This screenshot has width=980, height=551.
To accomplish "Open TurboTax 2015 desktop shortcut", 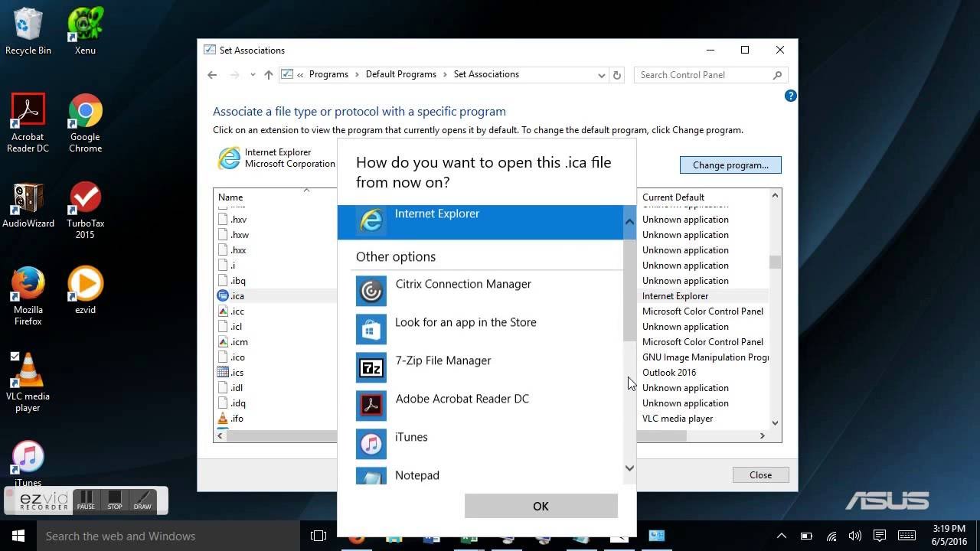I will (x=85, y=210).
